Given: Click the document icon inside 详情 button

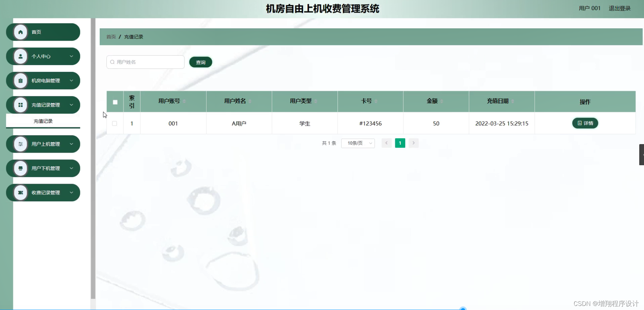Looking at the screenshot, I should (579, 123).
